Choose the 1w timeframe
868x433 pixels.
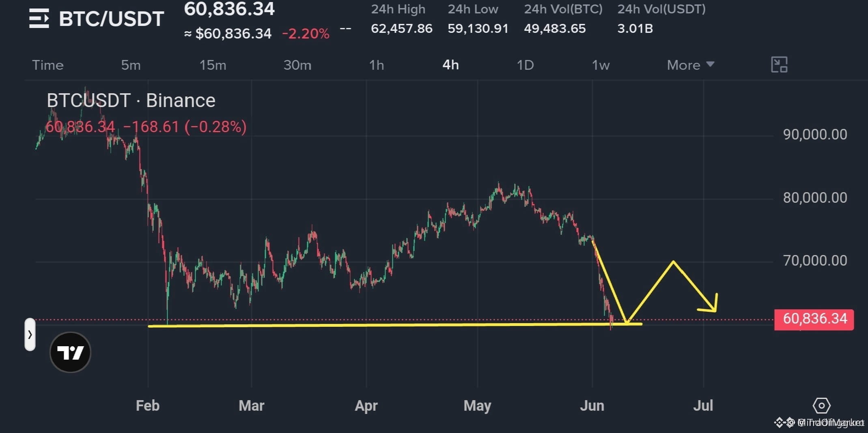pos(601,65)
